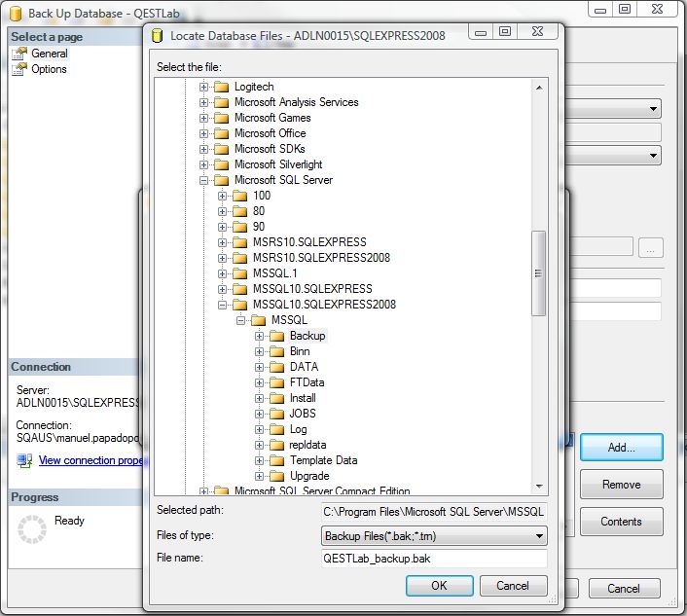This screenshot has width=687, height=616.
Task: Click the Logitech folder icon
Action: pos(221,87)
